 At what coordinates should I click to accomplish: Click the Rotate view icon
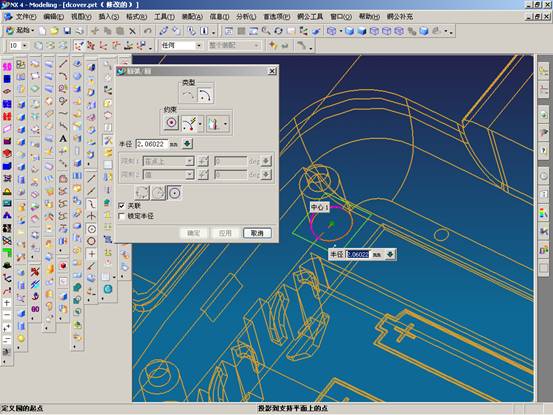[278, 31]
